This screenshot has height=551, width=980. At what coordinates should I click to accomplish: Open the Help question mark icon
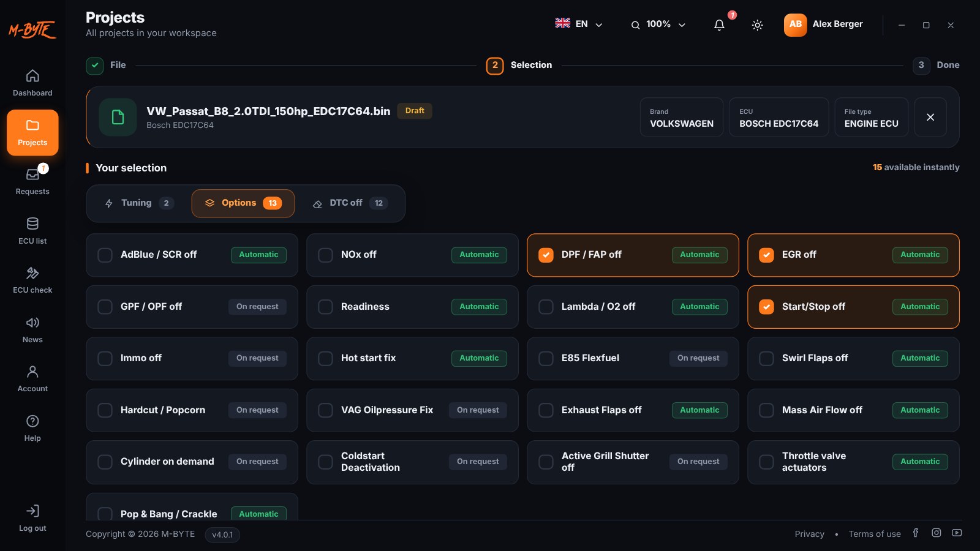32,421
